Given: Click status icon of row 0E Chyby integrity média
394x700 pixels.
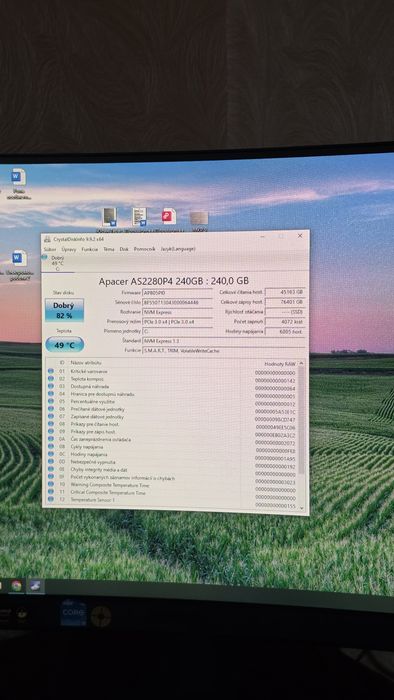Looking at the screenshot, I should click(x=51, y=470).
